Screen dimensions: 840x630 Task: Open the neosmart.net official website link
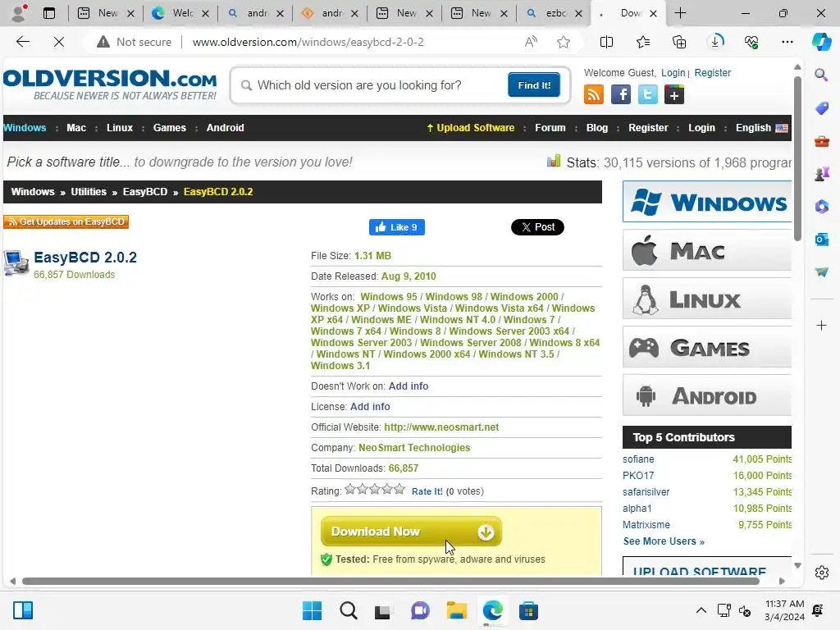tap(441, 427)
